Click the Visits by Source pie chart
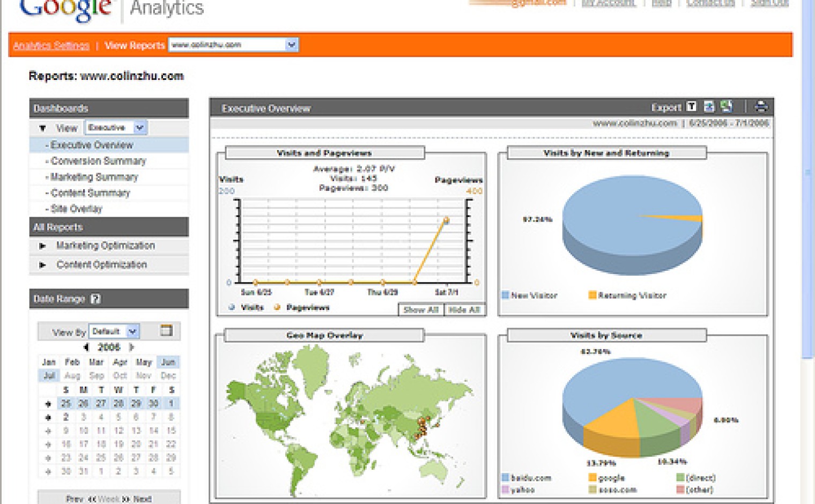Screen dimensions: 815x504 pos(633,406)
